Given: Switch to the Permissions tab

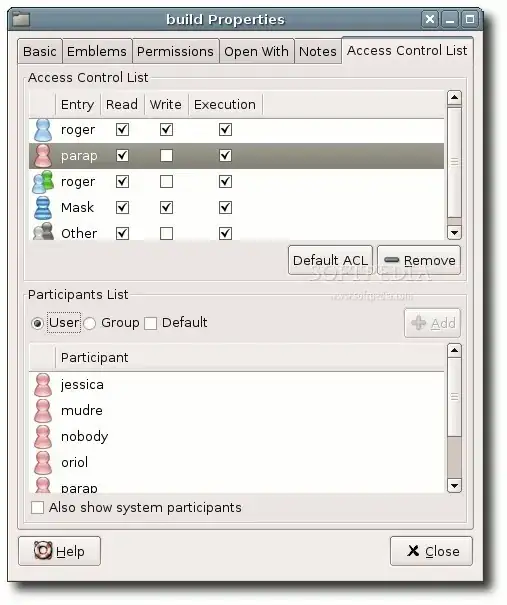Looking at the screenshot, I should [176, 51].
